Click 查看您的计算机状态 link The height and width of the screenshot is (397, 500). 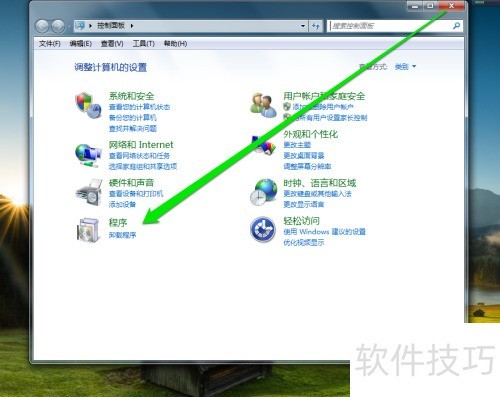point(139,107)
